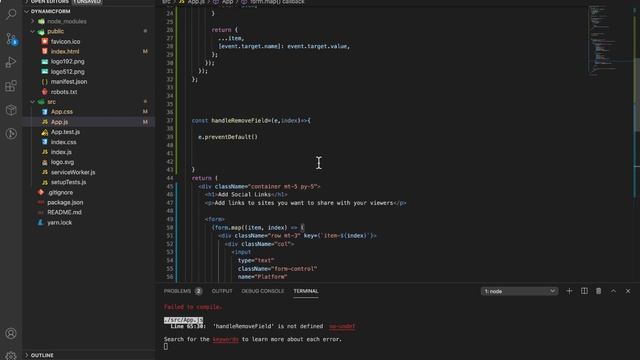Split the terminal panel
The height and width of the screenshot is (360, 640).
tap(584, 291)
